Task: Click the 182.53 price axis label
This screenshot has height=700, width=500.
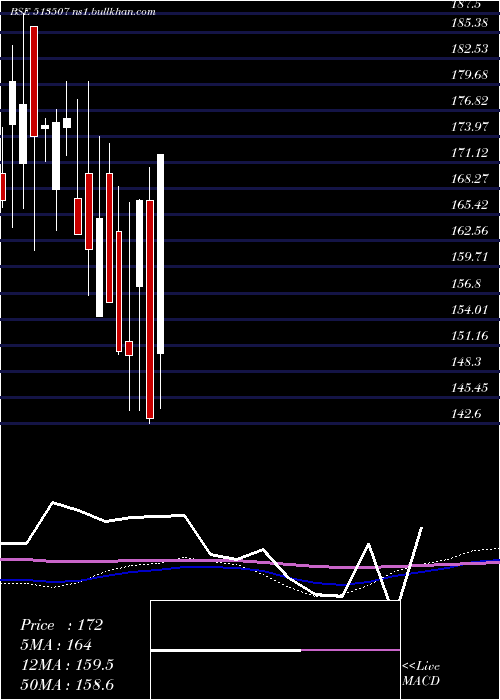Action: click(470, 49)
